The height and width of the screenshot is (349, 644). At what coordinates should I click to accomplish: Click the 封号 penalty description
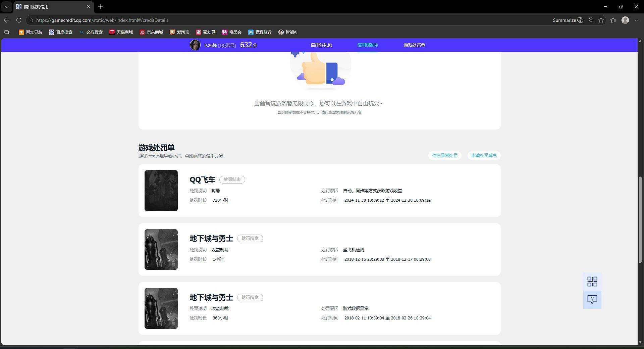[x=216, y=191]
